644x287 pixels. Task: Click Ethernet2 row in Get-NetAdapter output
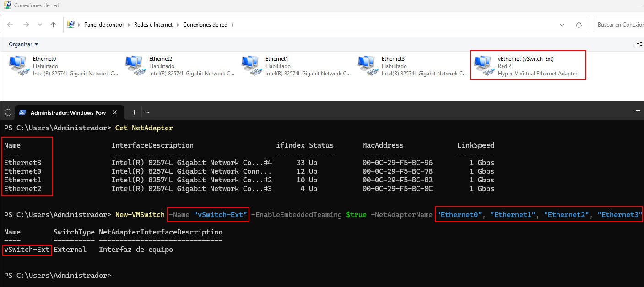tap(249, 189)
